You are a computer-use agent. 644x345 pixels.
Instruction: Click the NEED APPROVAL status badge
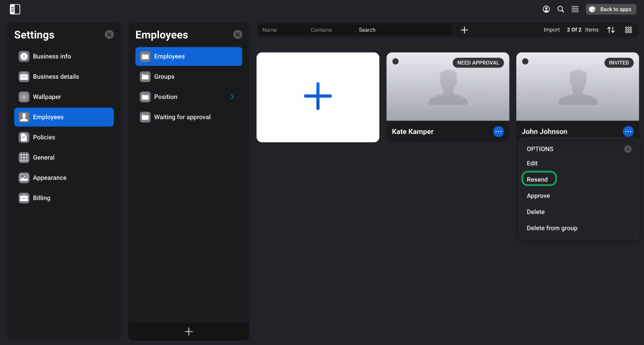(478, 63)
